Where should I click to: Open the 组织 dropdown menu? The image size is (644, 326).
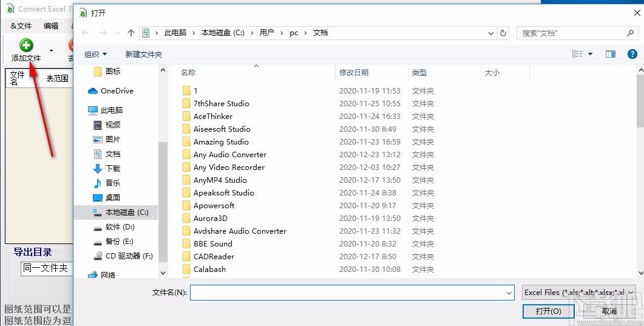(x=95, y=54)
